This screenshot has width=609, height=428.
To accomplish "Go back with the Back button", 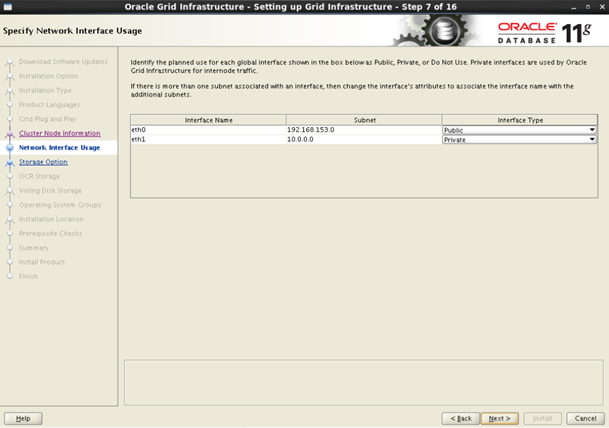I will [461, 418].
